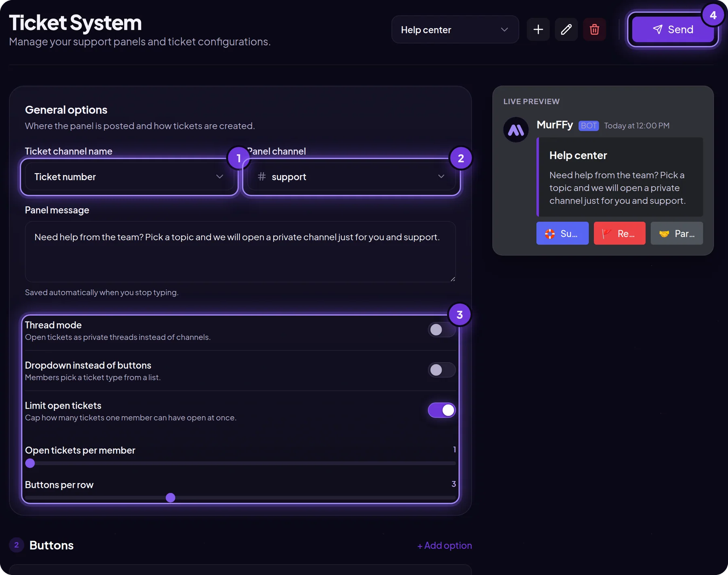This screenshot has width=728, height=575.
Task: Click the "Ticket System" page title
Action: [x=75, y=23]
